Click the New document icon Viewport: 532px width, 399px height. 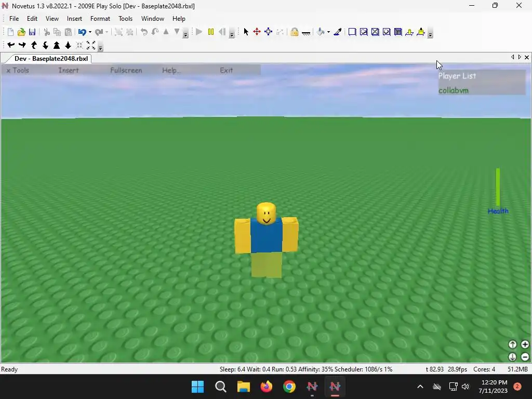(10, 32)
